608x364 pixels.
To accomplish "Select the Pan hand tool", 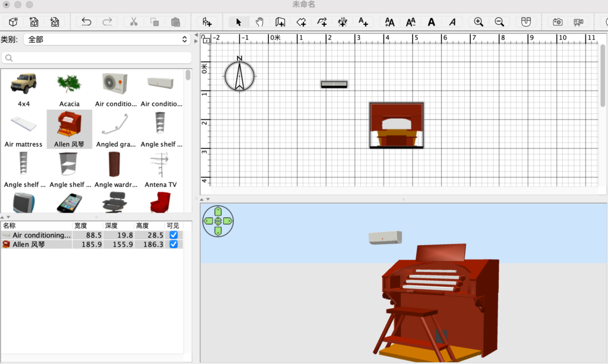I will [x=259, y=22].
